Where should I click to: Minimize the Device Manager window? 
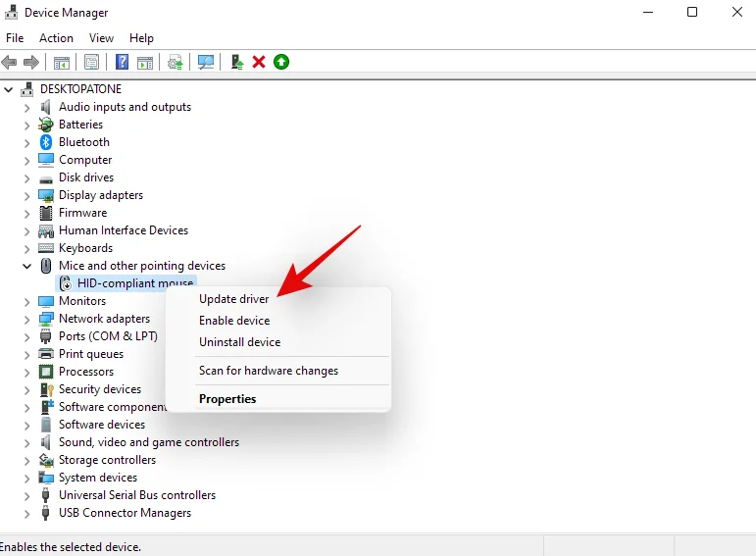click(x=648, y=12)
